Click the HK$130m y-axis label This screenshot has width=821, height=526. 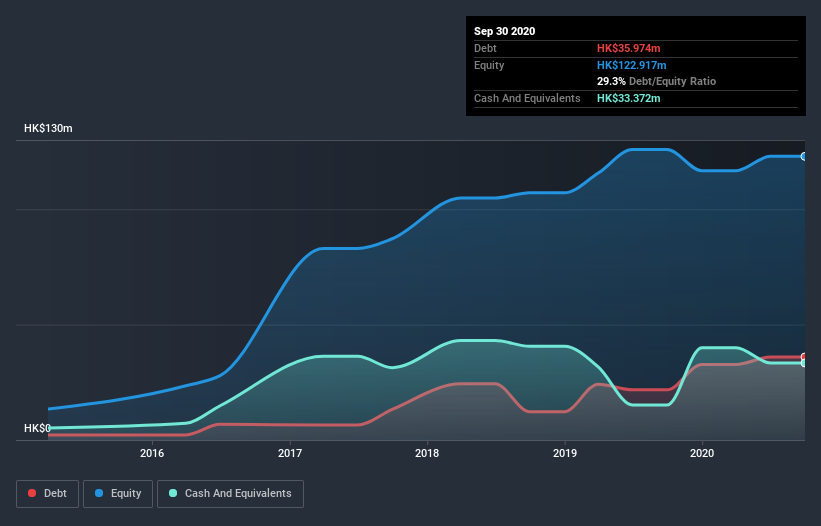click(48, 128)
